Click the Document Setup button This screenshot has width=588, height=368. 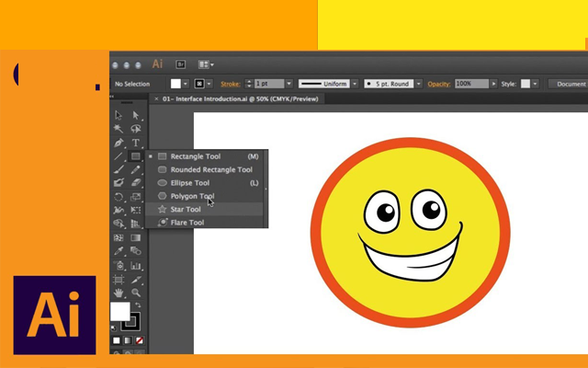point(570,84)
